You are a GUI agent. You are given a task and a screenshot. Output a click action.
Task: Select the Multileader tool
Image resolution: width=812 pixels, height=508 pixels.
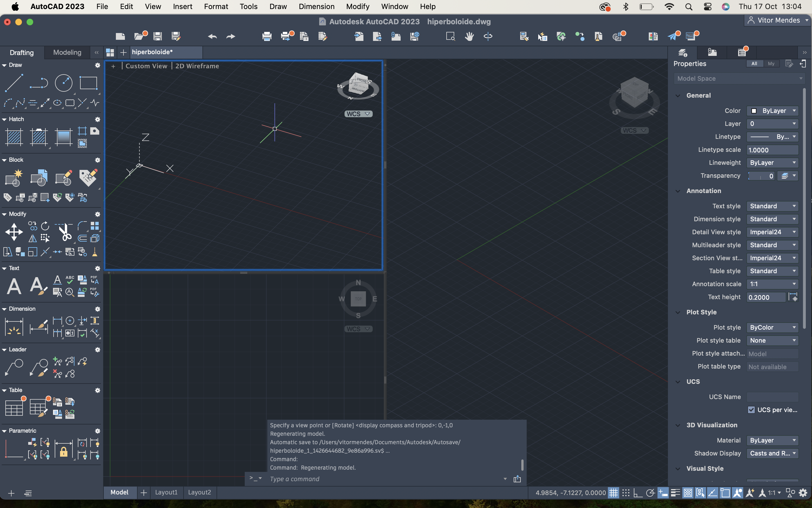point(14,367)
